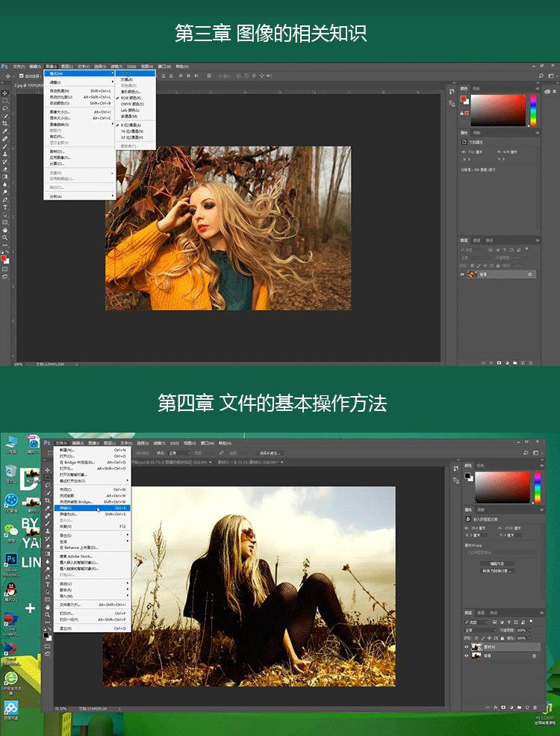Click 存储为 (Shift+Ctrl+S) in the File menu
Viewport: 560px width, 736px height.
click(x=92, y=514)
